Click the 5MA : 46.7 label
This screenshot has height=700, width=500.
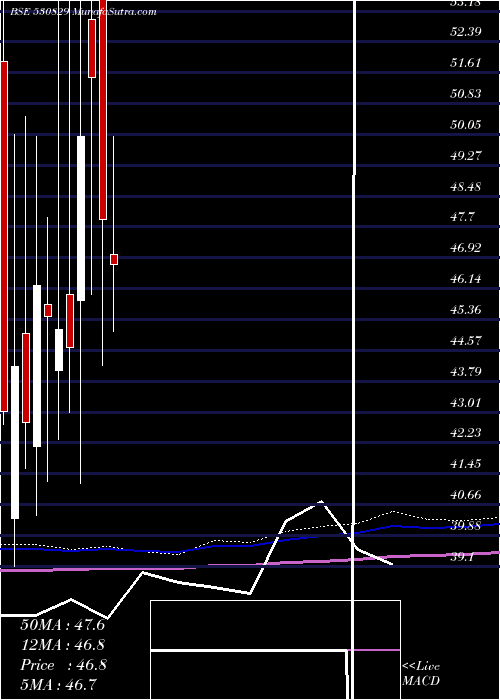[58, 684]
